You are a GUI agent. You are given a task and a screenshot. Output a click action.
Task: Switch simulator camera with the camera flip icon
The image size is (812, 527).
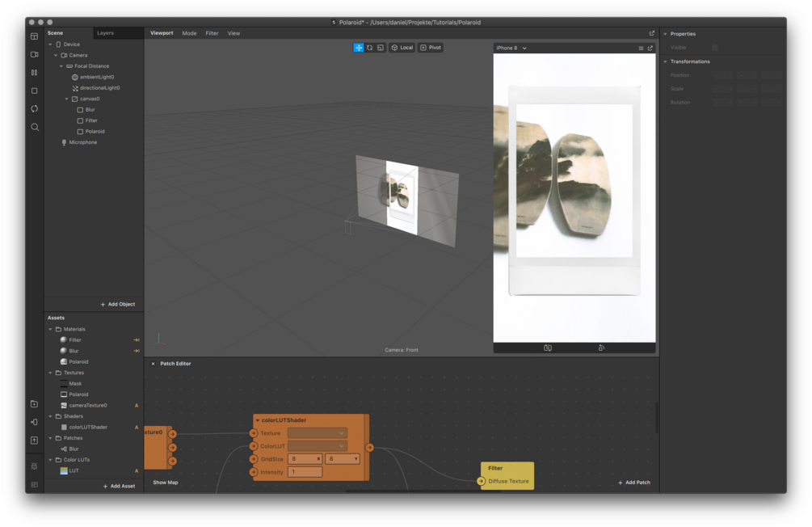click(x=547, y=348)
